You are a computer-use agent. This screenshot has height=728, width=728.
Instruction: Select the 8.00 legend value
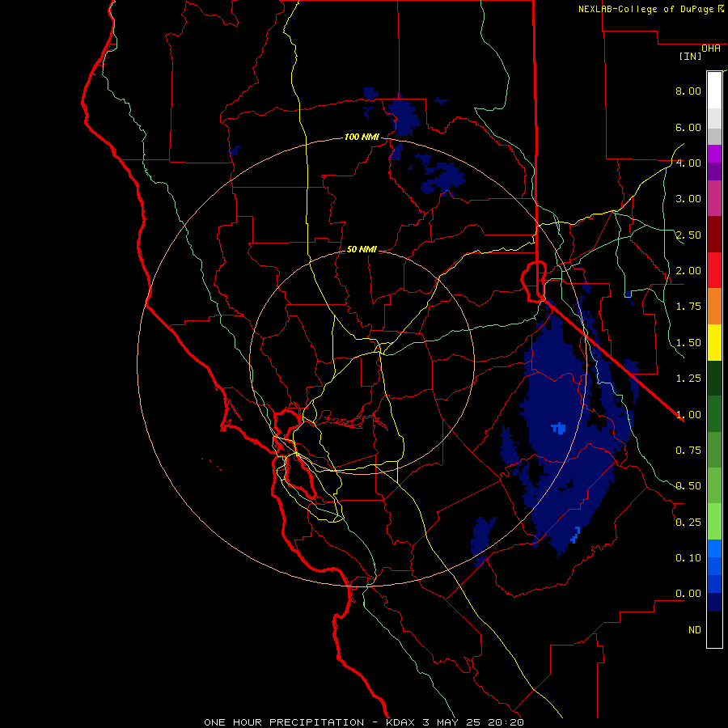coord(688,91)
